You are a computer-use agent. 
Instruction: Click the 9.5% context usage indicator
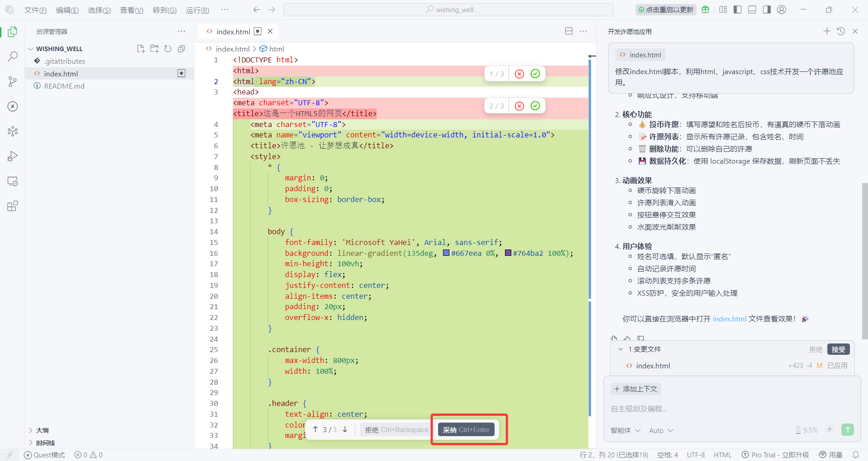pos(807,430)
